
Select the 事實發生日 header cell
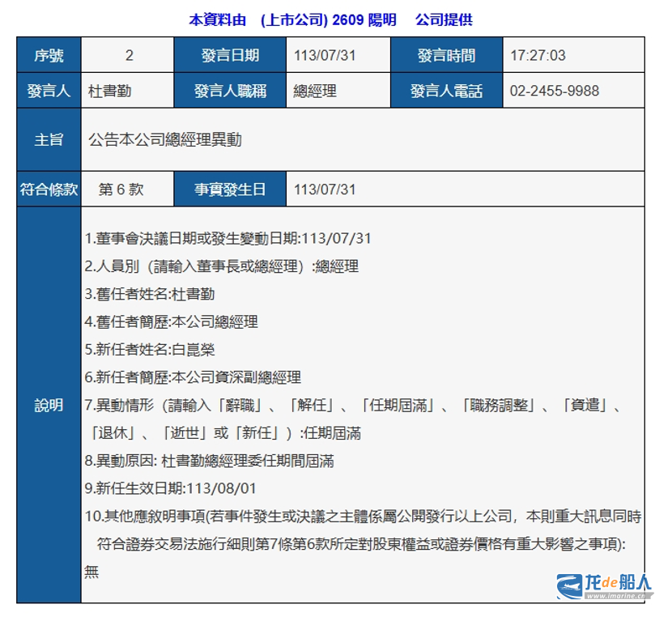coord(230,189)
